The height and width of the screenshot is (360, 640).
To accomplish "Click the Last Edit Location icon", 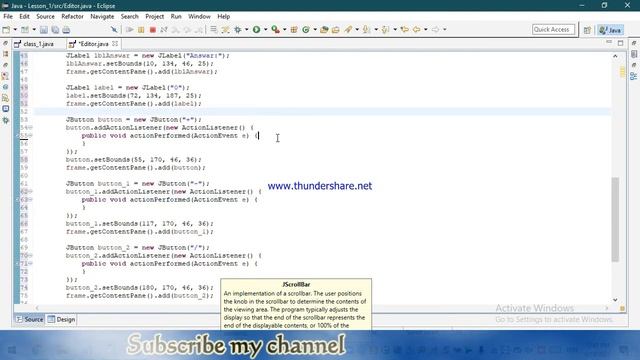I will click(x=404, y=30).
